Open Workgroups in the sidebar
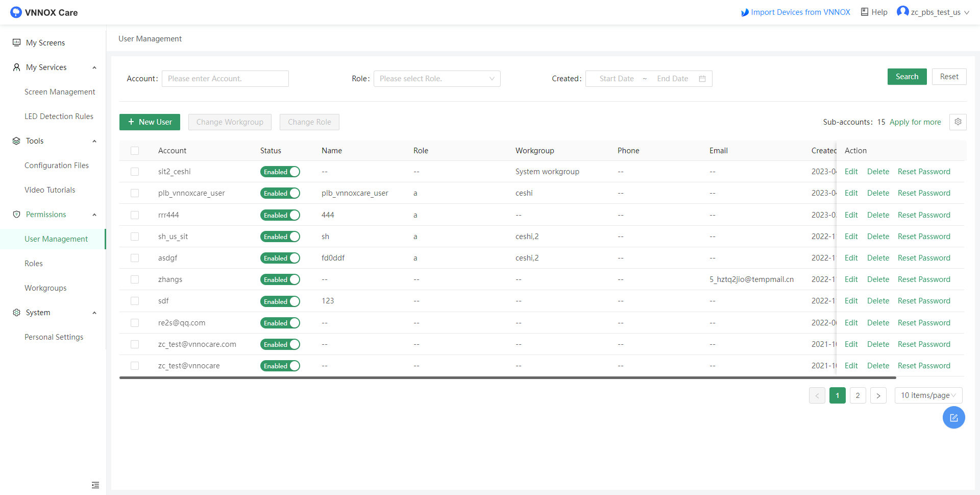The height and width of the screenshot is (495, 980). pos(45,288)
